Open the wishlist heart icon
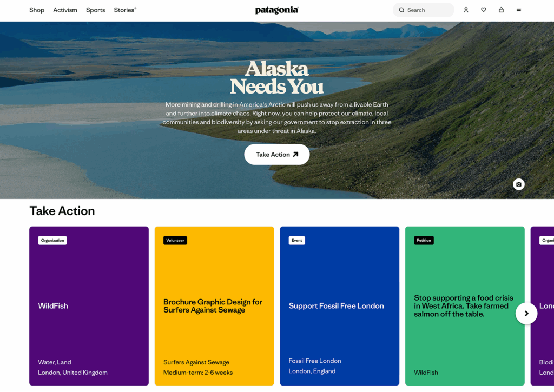 point(484,10)
